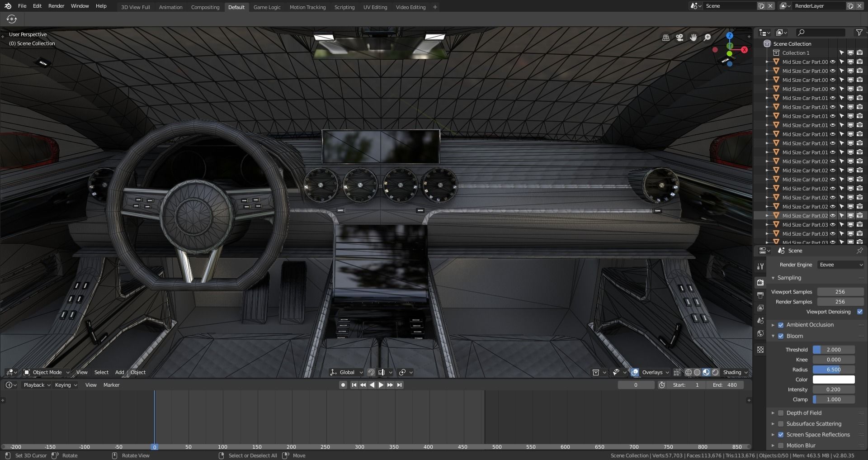The width and height of the screenshot is (868, 460).
Task: Play animation forward
Action: 381,385
